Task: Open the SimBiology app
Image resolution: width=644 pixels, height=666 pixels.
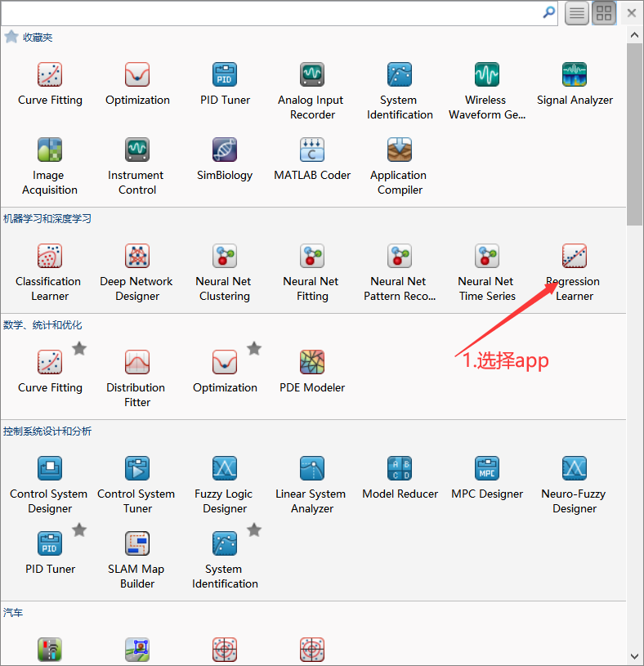Action: tap(225, 159)
